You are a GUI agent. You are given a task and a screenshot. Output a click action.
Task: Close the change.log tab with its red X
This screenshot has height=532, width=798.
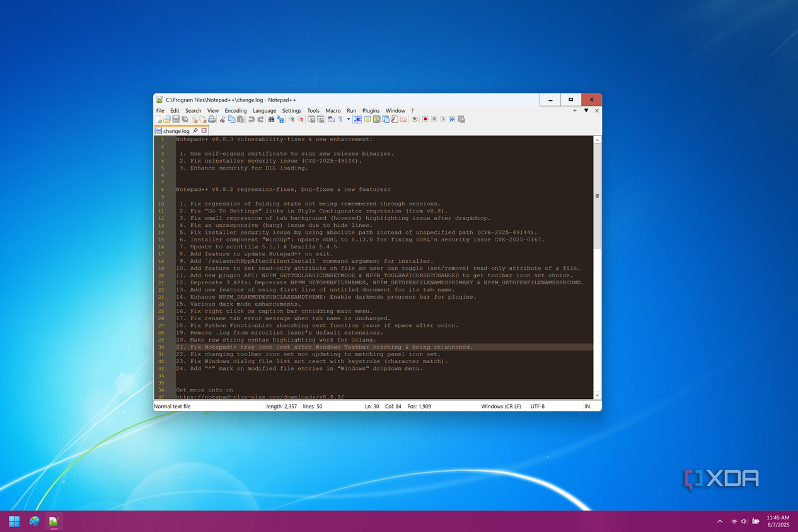(204, 130)
